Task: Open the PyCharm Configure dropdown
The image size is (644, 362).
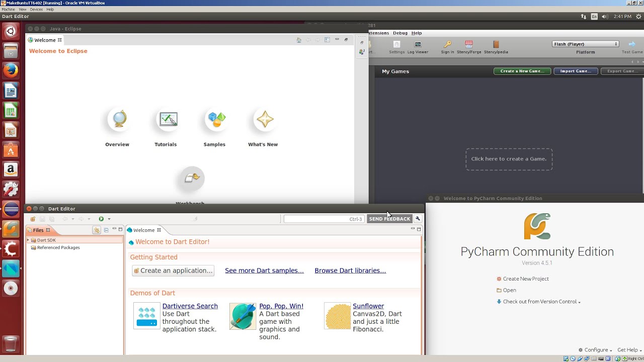Action: [x=595, y=350]
